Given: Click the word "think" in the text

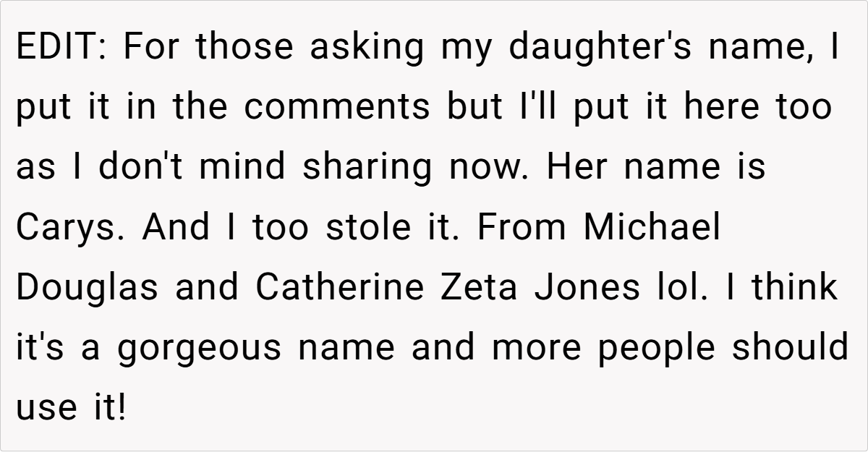Looking at the screenshot, I should coord(794,289).
